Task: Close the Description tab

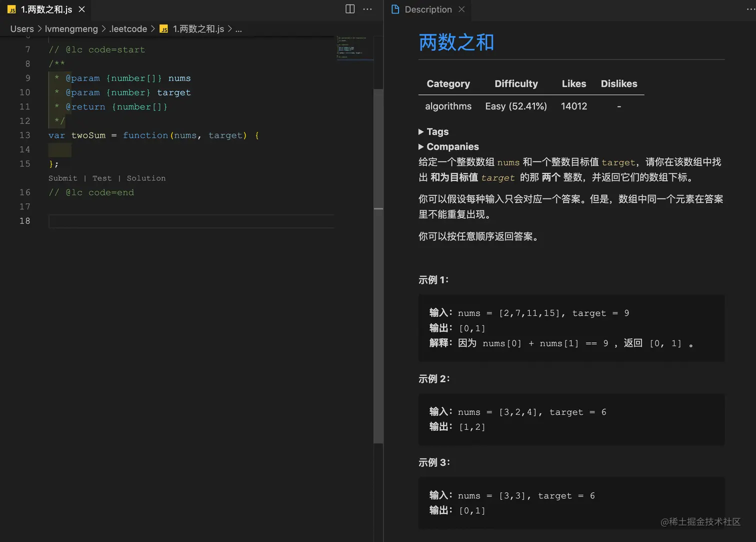Action: pos(461,9)
